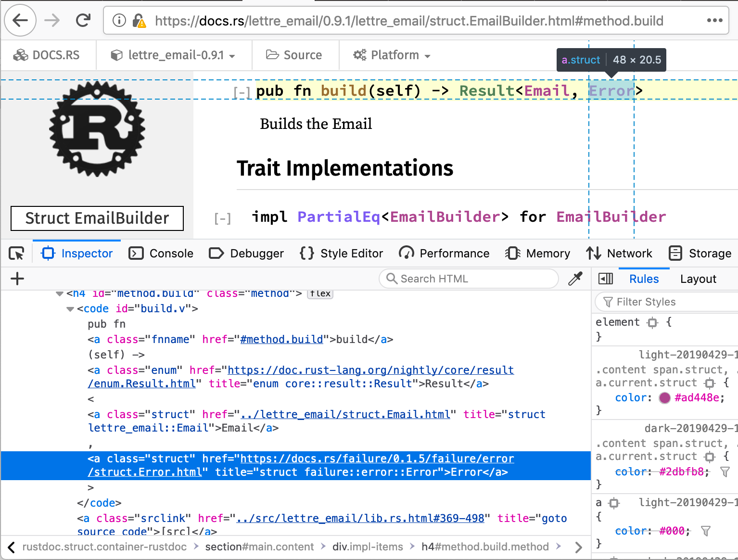The image size is (738, 560).
Task: Collapse the code id build.v tree node
Action: [70, 308]
